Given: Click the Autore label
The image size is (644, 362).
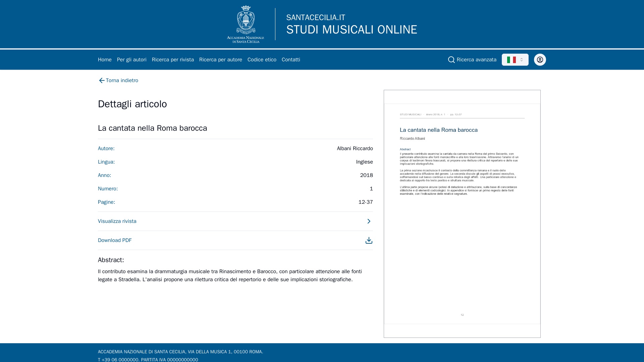Looking at the screenshot, I should point(106,148).
